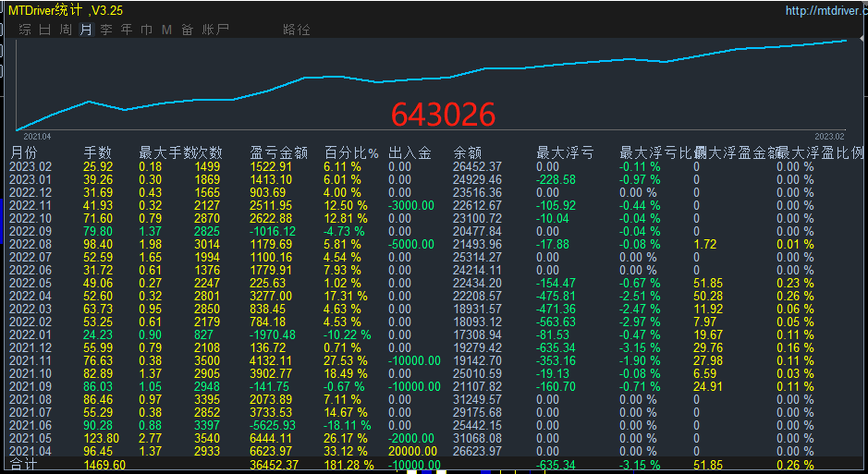
Task: Click the -5000.00 withdrawal value
Action: [x=411, y=245]
